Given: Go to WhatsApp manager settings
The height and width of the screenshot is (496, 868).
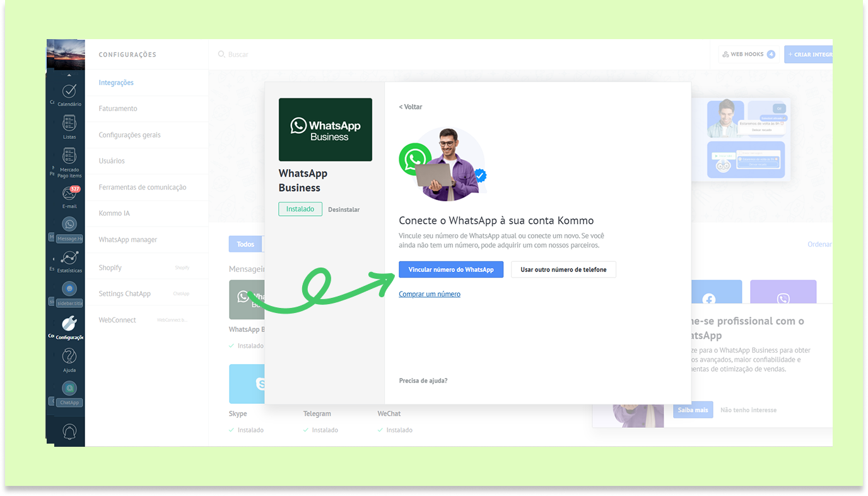Looking at the screenshot, I should point(128,240).
